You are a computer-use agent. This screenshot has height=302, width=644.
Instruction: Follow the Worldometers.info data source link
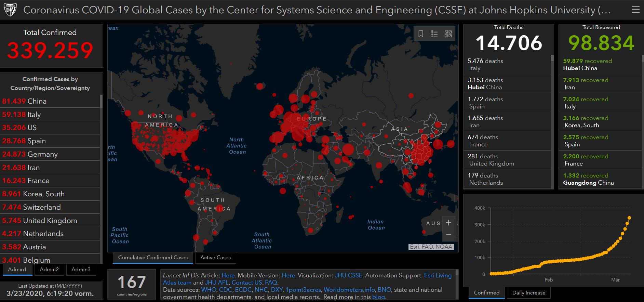click(x=349, y=290)
